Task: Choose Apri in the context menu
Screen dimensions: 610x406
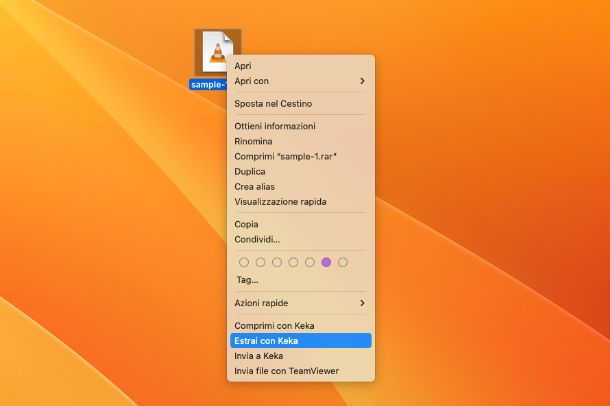Action: (301, 66)
